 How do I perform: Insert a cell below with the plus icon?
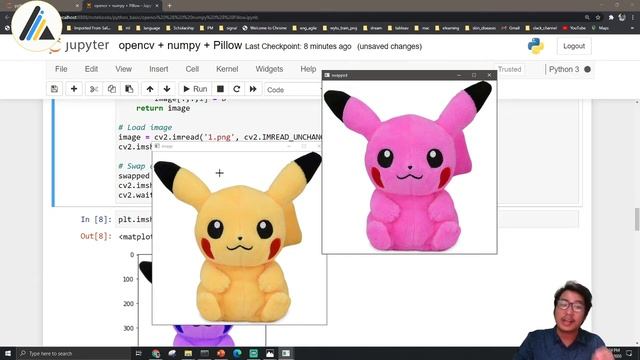[74, 89]
